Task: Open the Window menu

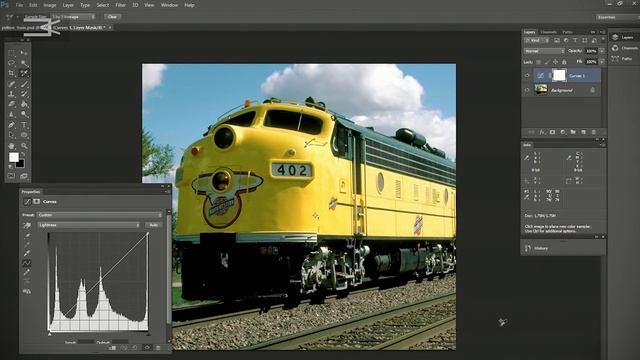Action: tap(169, 5)
